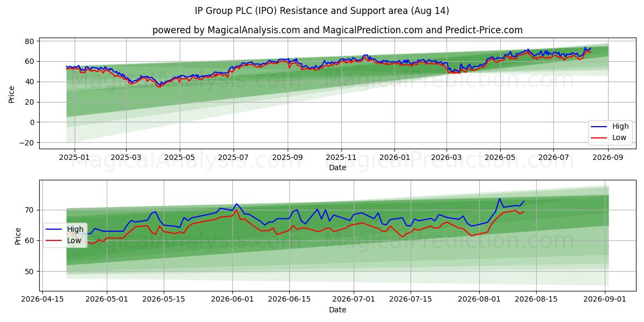Click the 'Price' y-axis label of the top chart

click(12, 94)
